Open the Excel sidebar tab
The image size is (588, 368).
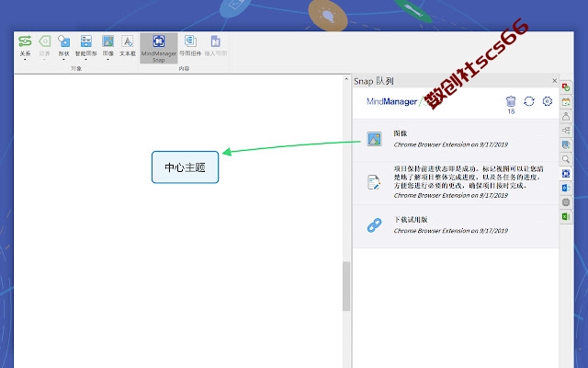click(x=566, y=217)
